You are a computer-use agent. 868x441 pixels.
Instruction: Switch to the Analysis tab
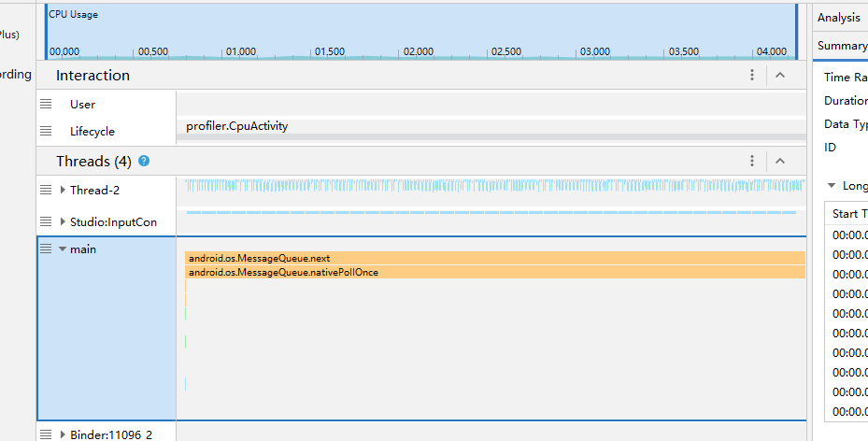coord(839,18)
